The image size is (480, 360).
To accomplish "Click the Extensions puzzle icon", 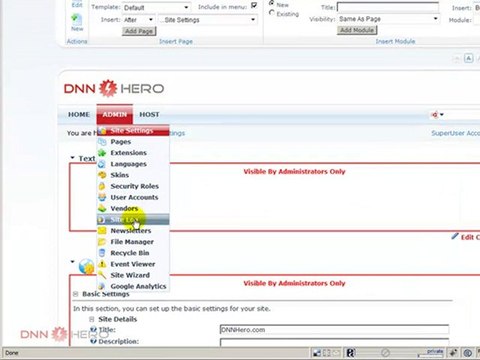I will (x=102, y=153).
